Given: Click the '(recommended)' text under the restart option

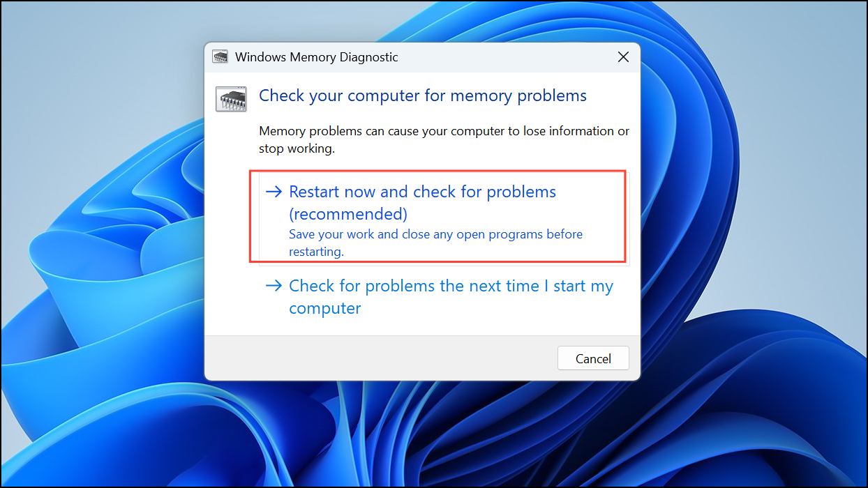Looking at the screenshot, I should [347, 214].
